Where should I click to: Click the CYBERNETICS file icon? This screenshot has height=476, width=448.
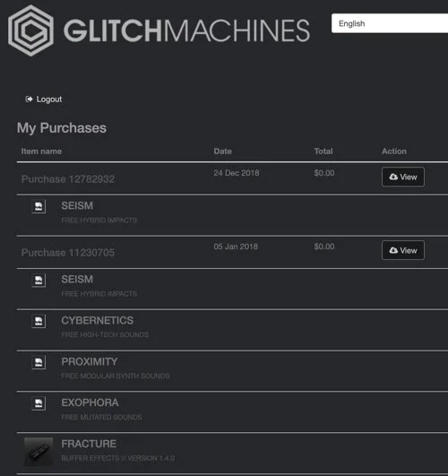(39, 321)
